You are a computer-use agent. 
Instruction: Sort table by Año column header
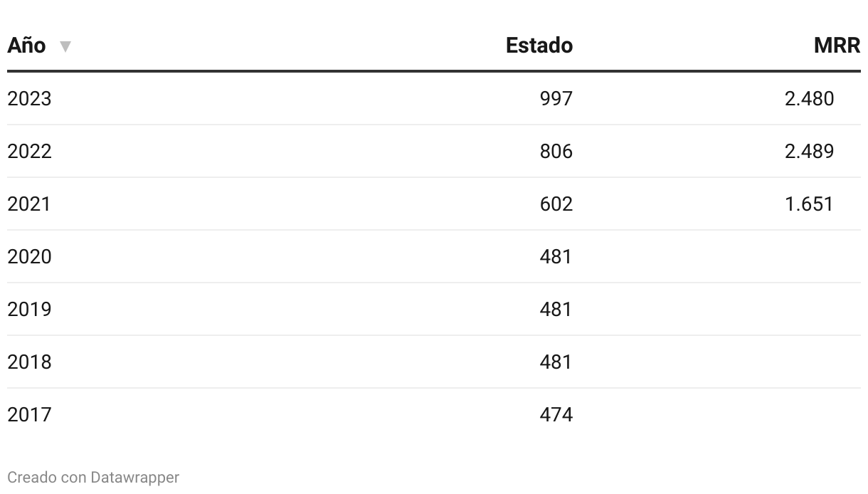point(26,46)
